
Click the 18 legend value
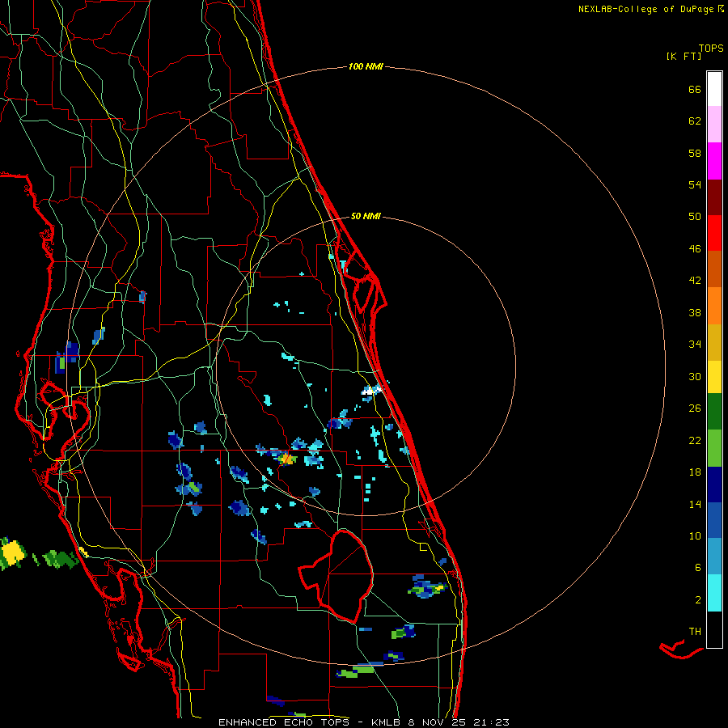pyautogui.click(x=695, y=472)
